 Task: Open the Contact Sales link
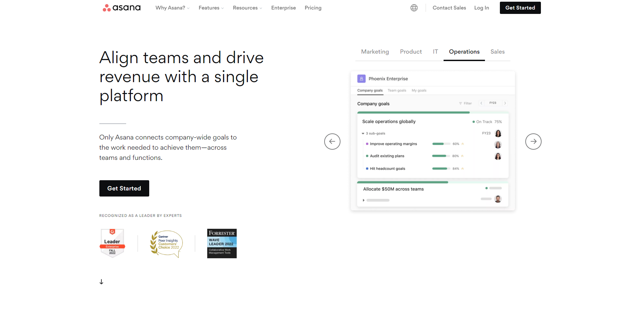pos(449,7)
